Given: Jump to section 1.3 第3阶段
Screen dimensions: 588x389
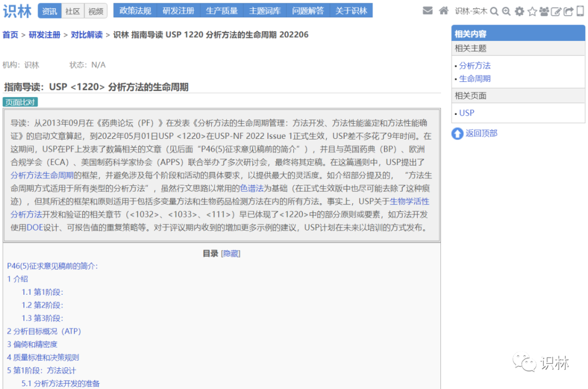Looking at the screenshot, I should click(42, 319).
